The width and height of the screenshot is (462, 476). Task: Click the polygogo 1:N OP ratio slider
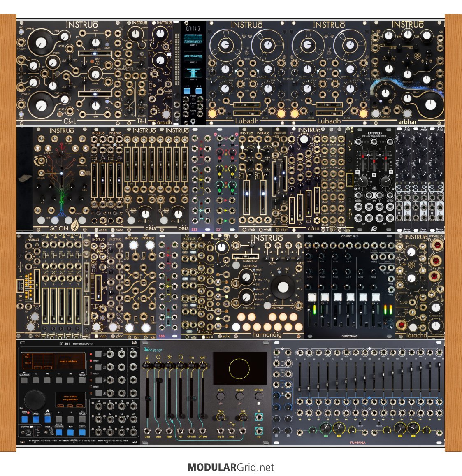point(192,398)
